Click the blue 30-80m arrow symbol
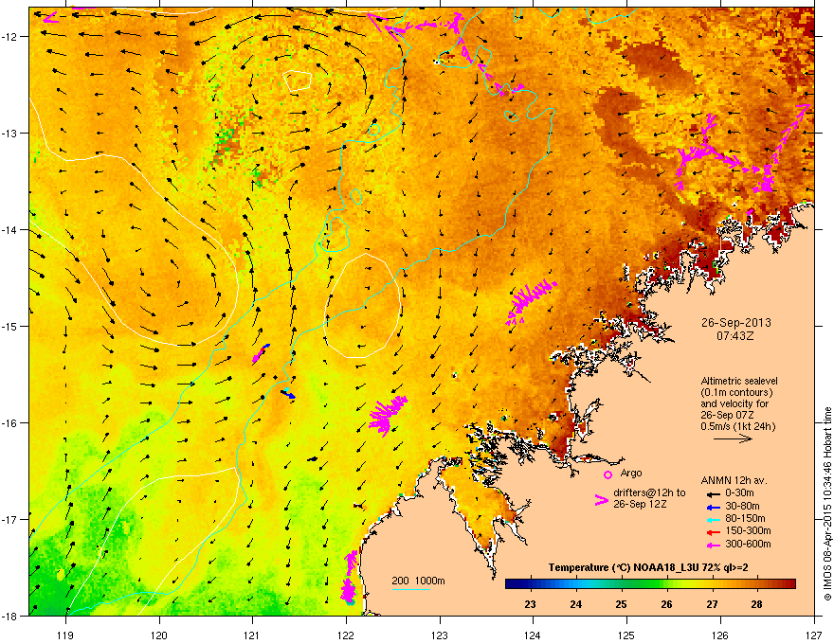This screenshot has width=834, height=644. click(712, 507)
